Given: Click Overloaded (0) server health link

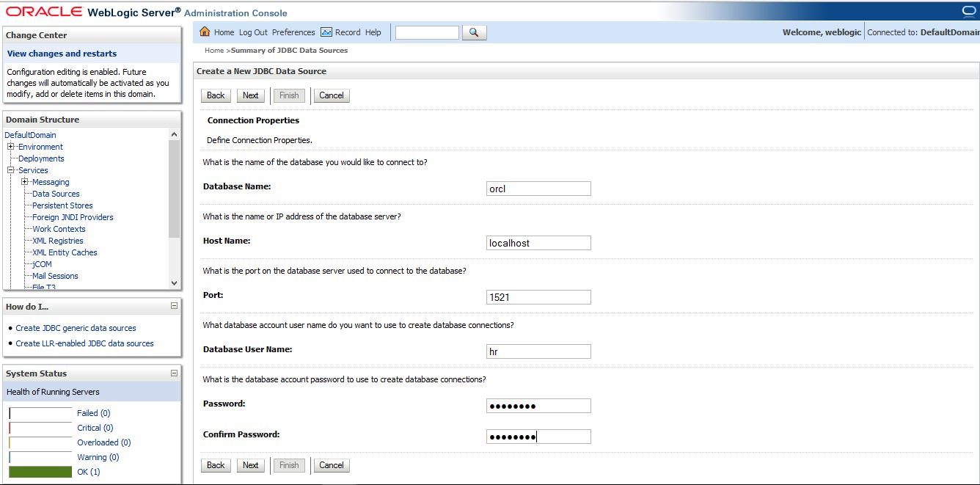Looking at the screenshot, I should pyautogui.click(x=103, y=442).
